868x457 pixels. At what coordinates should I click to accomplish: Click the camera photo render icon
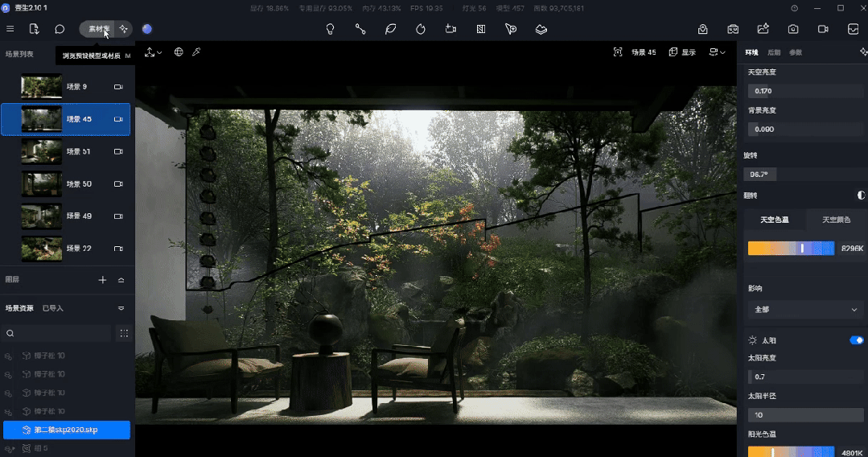click(x=793, y=29)
